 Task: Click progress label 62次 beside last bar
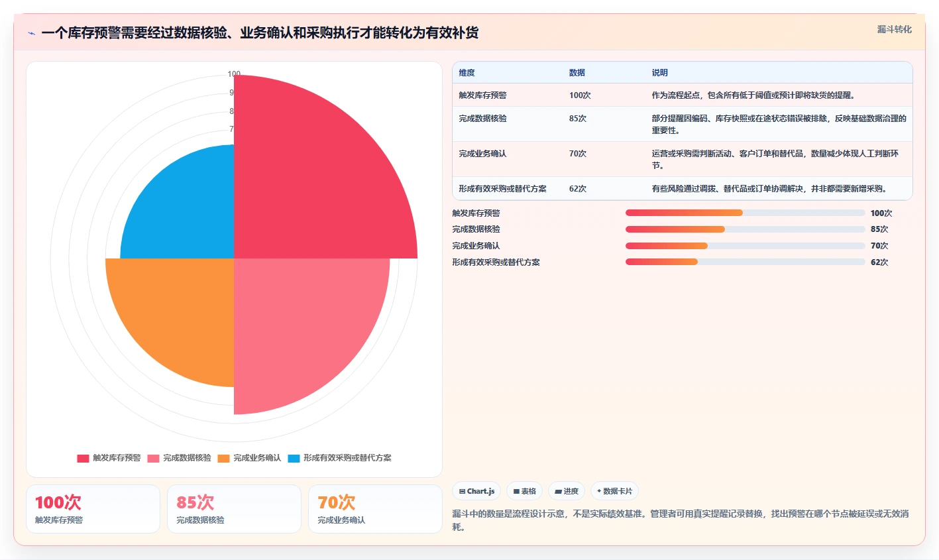(x=879, y=262)
